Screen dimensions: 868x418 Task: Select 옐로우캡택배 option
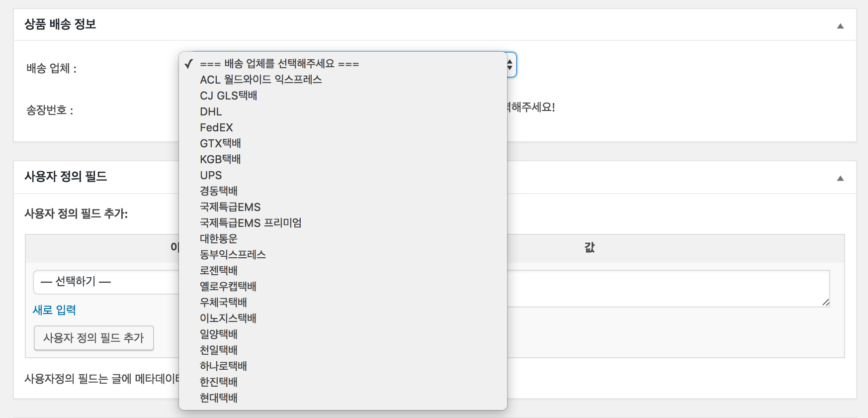coord(343,287)
